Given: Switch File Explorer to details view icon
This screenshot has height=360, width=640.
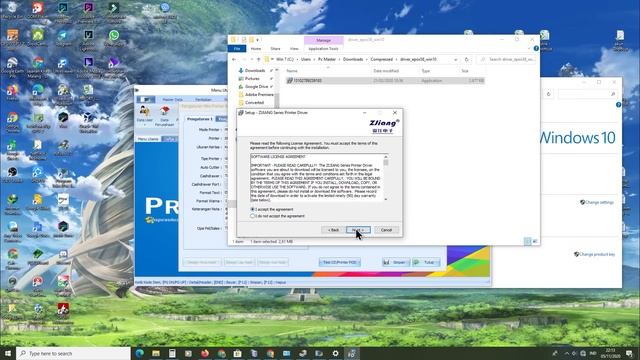Looking at the screenshot, I should (527, 242).
